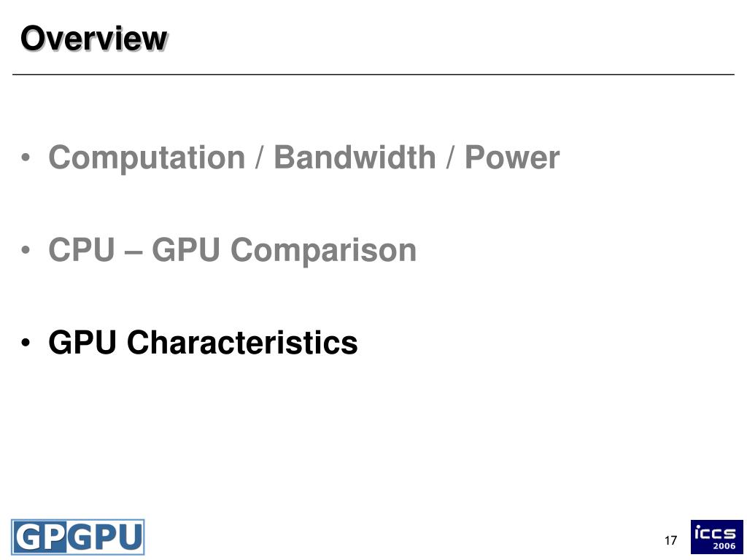
Task: Click the word 'Power'
Action: (x=512, y=157)
